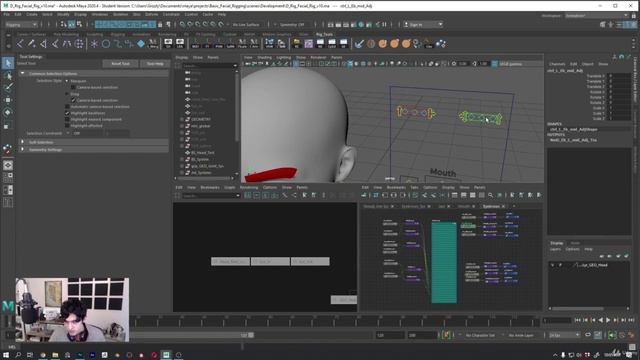Toggle Drag camera-based selection checkbox
Screen dimensions: 640x360
[73, 100]
